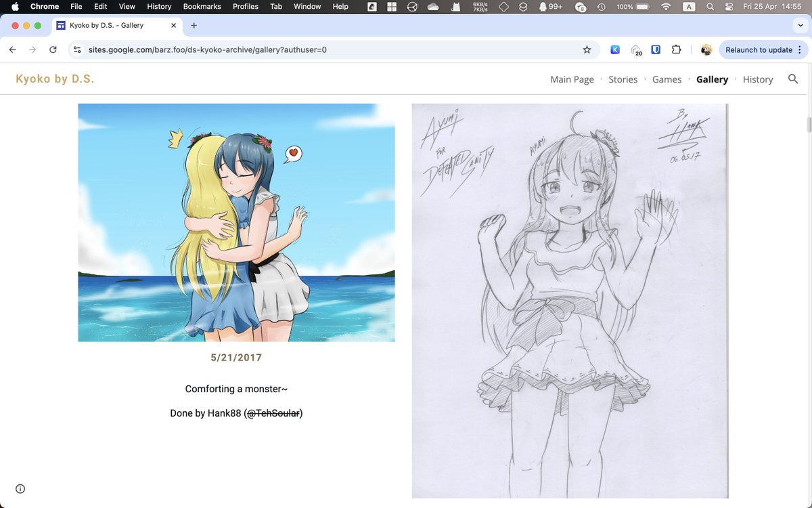Open the Time Machine clock icon
This screenshot has width=812, height=508.
601,6
